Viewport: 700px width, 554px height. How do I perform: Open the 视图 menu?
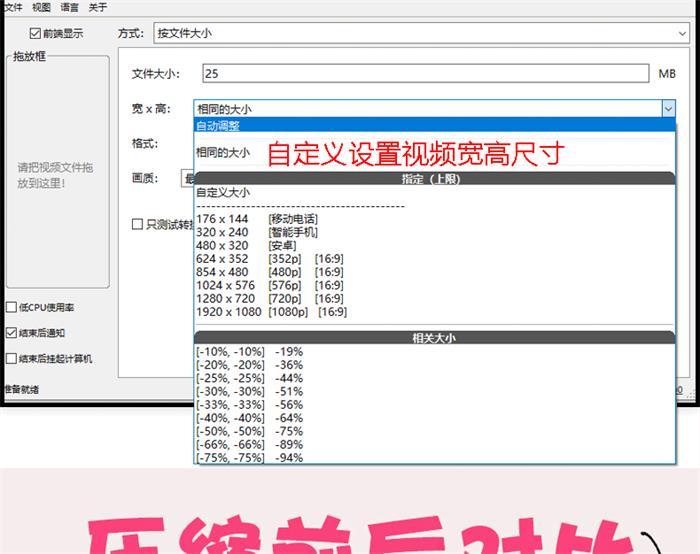click(x=41, y=7)
